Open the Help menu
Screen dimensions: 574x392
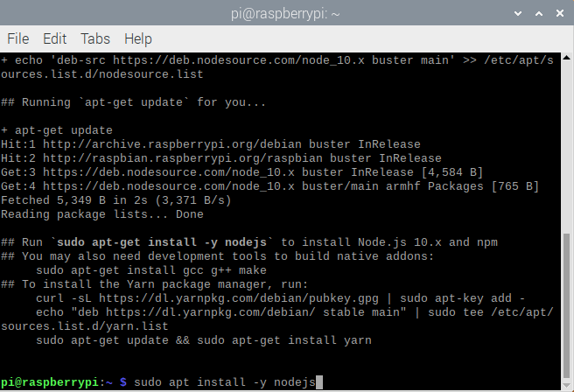(138, 39)
